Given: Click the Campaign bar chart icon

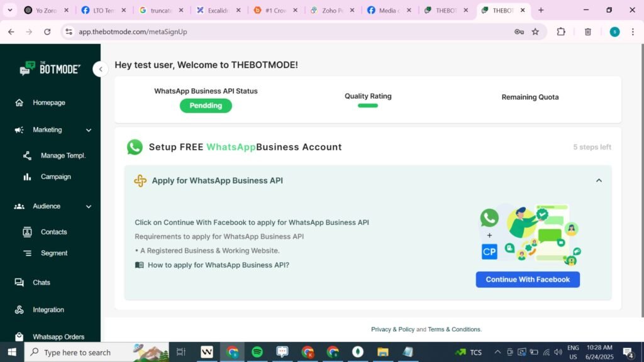Looking at the screenshot, I should pyautogui.click(x=27, y=177).
